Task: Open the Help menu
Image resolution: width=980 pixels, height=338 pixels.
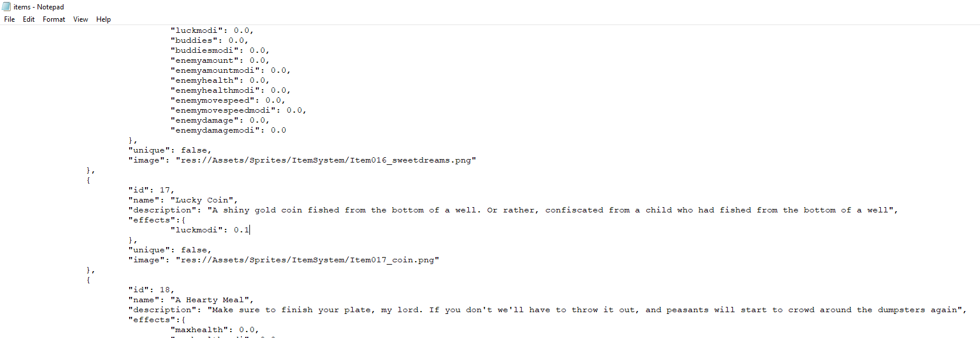Action: click(x=103, y=19)
